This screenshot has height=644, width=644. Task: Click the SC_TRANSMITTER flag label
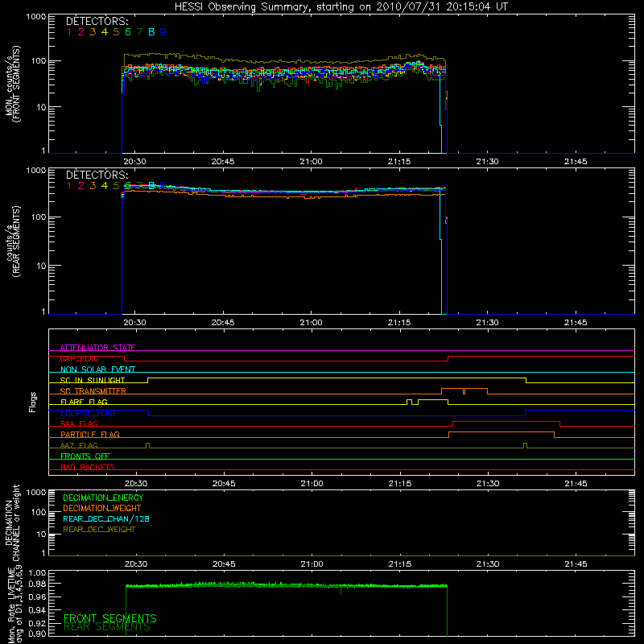point(93,391)
